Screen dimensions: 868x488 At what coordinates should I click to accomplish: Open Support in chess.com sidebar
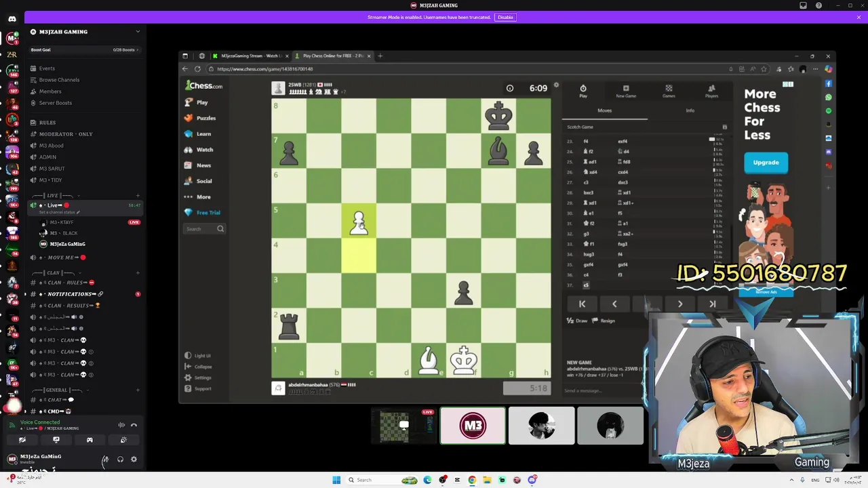(202, 389)
